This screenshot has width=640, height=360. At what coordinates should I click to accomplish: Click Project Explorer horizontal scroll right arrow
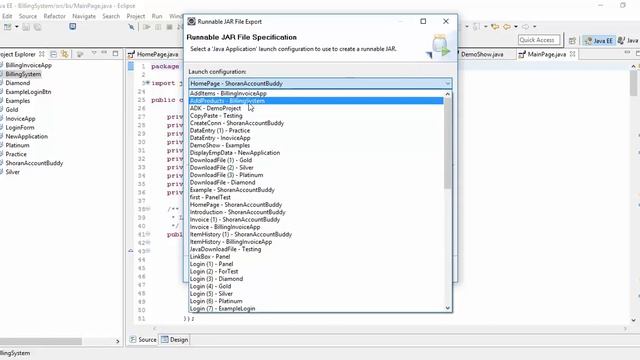point(118,341)
